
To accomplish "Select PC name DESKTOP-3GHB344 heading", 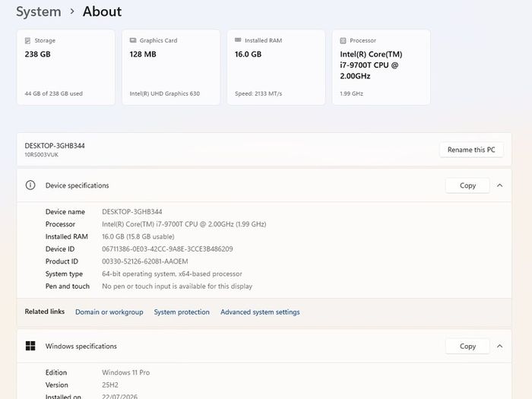I will coord(55,146).
